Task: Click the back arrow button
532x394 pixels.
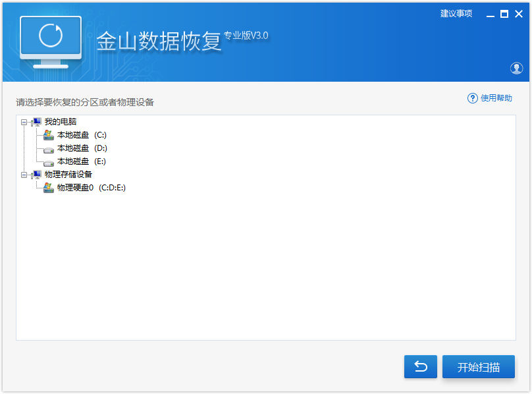Action: point(420,367)
